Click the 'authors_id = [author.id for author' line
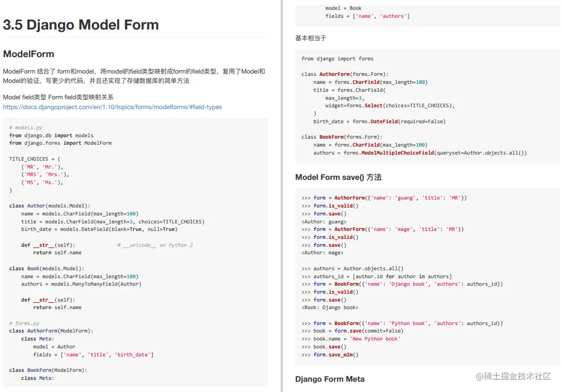This screenshot has width=562, height=392. tap(377, 276)
